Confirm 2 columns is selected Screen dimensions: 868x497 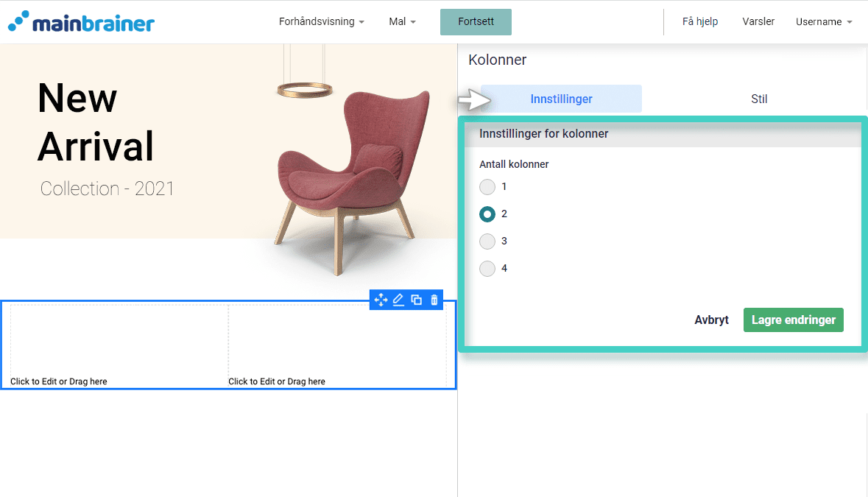pos(487,214)
